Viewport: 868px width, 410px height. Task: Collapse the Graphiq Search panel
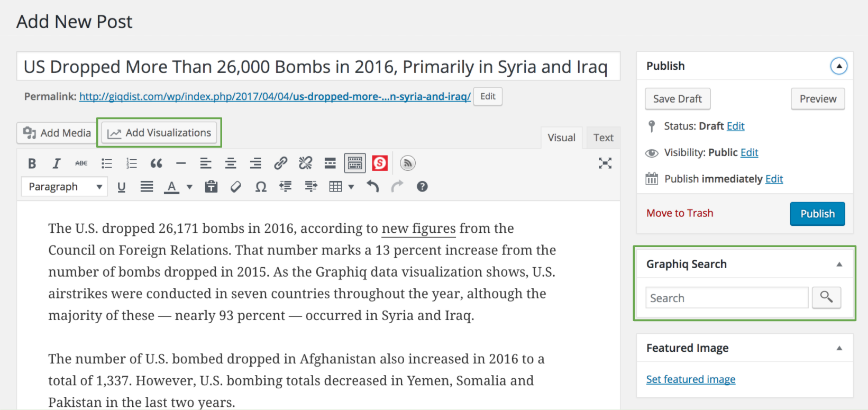click(839, 265)
